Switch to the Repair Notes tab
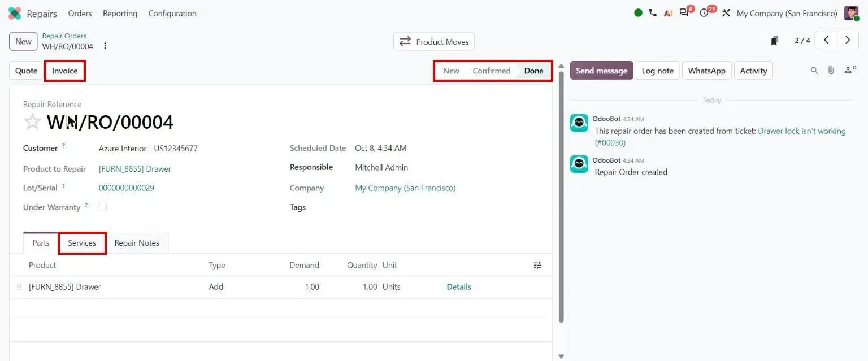 click(x=137, y=243)
